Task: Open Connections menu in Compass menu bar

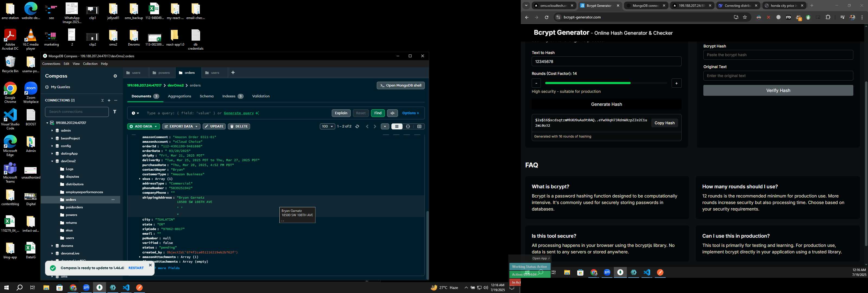Action: pos(51,64)
